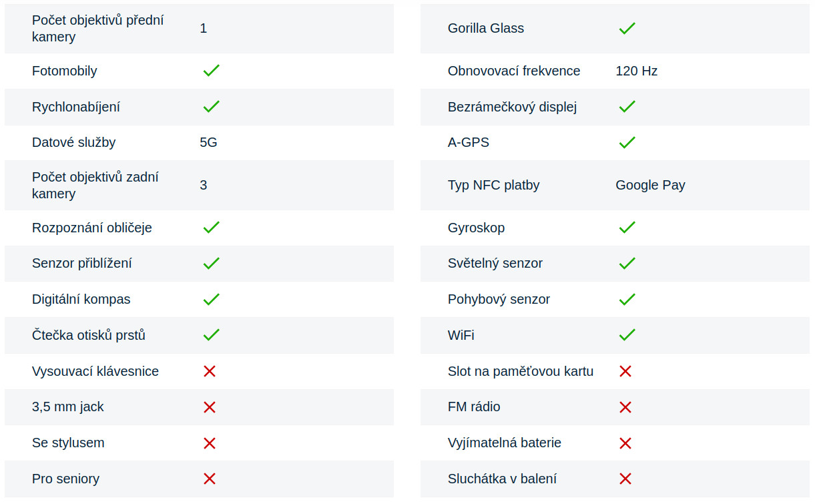
Task: Click the red cross for 3,5 mm jack
Action: 210,407
